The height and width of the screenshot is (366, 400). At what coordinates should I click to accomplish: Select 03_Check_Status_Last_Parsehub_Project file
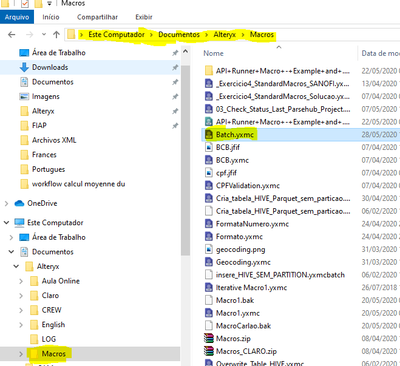[x=283, y=109]
